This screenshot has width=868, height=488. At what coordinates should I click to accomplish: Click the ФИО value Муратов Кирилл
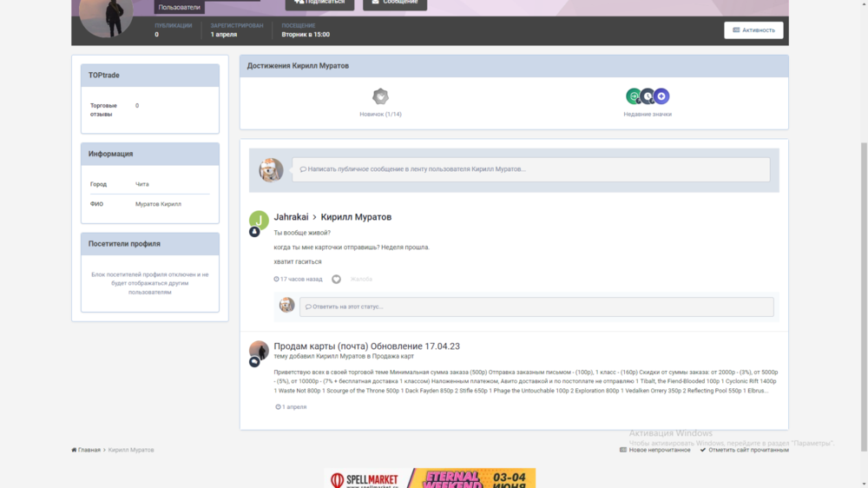pos(158,204)
